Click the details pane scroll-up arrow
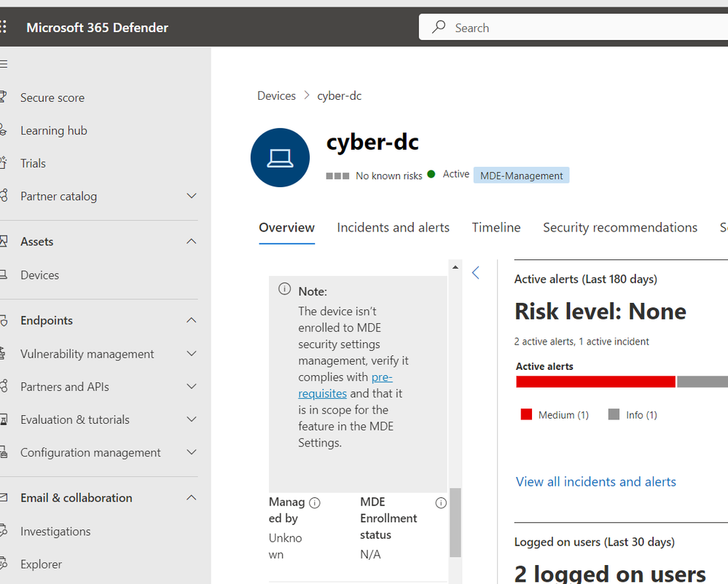Viewport: 728px width, 584px height. point(455,267)
